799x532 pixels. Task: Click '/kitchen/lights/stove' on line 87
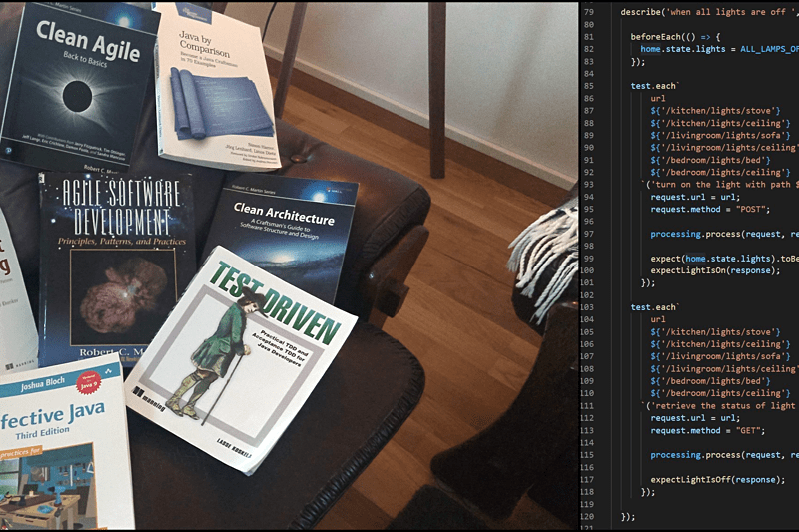[x=715, y=111]
